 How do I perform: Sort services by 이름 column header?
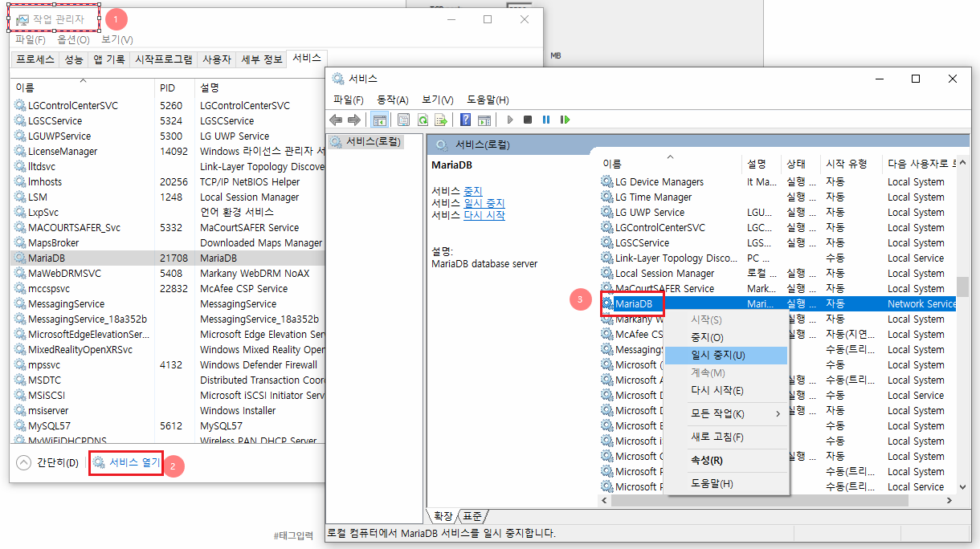click(670, 164)
